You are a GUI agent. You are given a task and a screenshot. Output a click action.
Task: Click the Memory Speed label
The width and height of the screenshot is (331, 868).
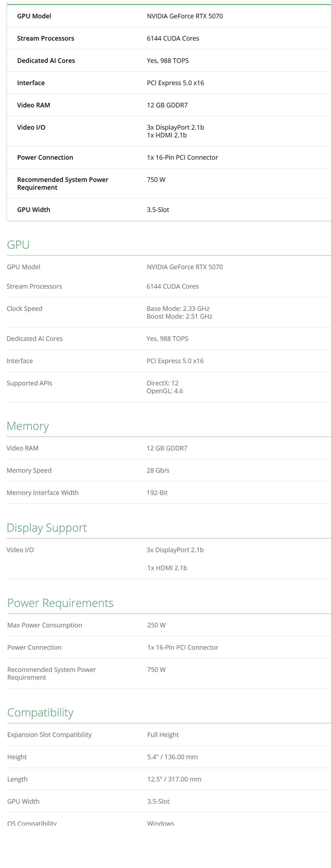(x=29, y=470)
